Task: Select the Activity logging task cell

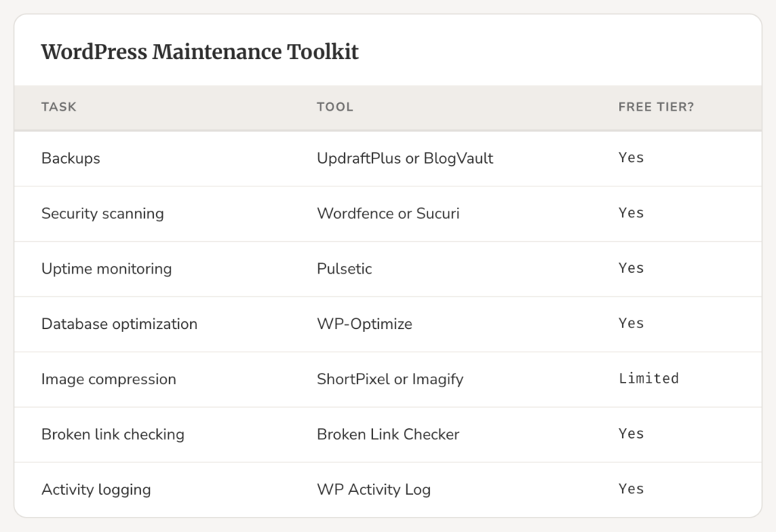Action: 95,490
